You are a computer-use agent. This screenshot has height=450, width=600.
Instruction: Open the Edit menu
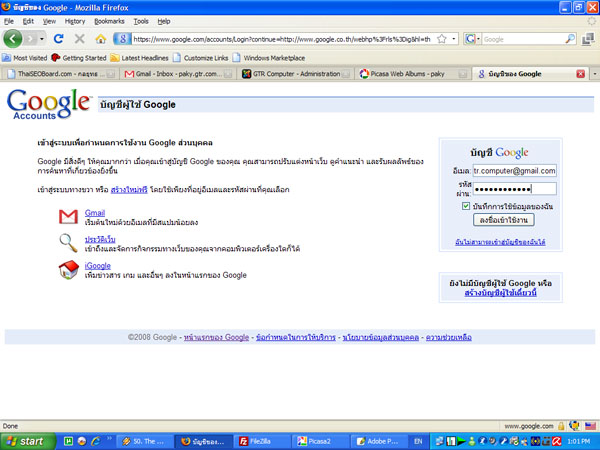coord(28,21)
